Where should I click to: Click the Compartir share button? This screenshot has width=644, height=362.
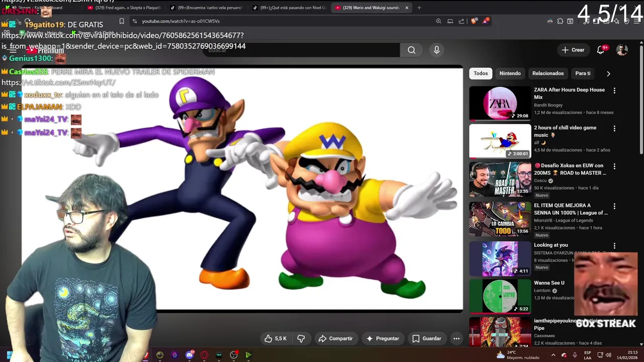coord(336,338)
